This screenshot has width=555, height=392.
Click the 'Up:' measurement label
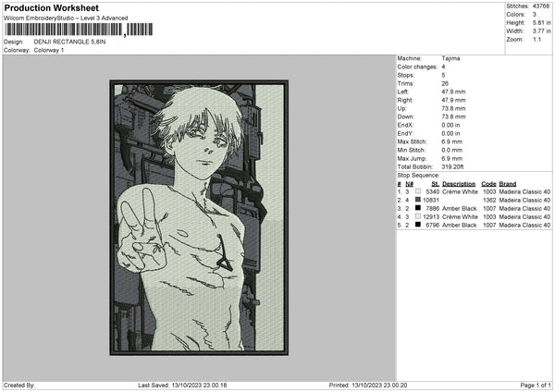click(x=401, y=108)
